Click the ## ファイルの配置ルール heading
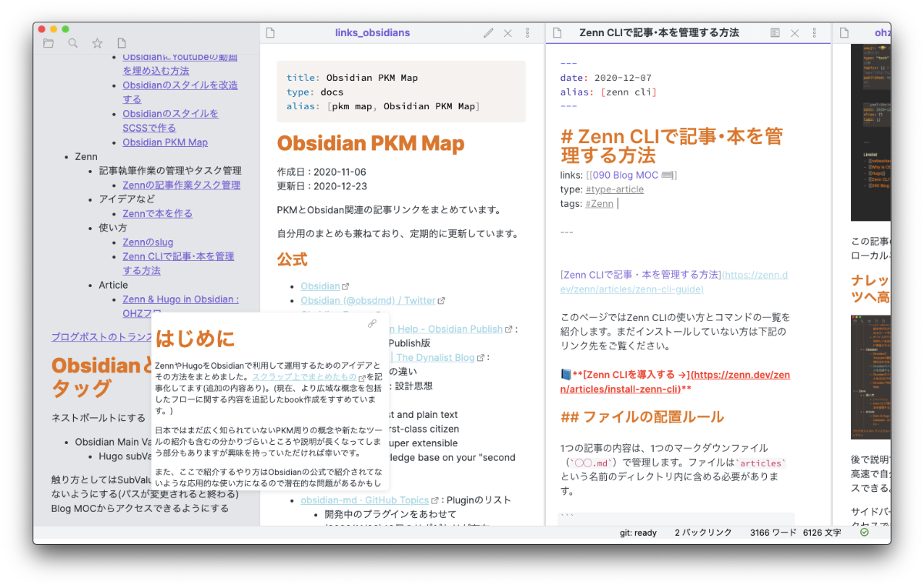The width and height of the screenshot is (924, 588). click(642, 417)
